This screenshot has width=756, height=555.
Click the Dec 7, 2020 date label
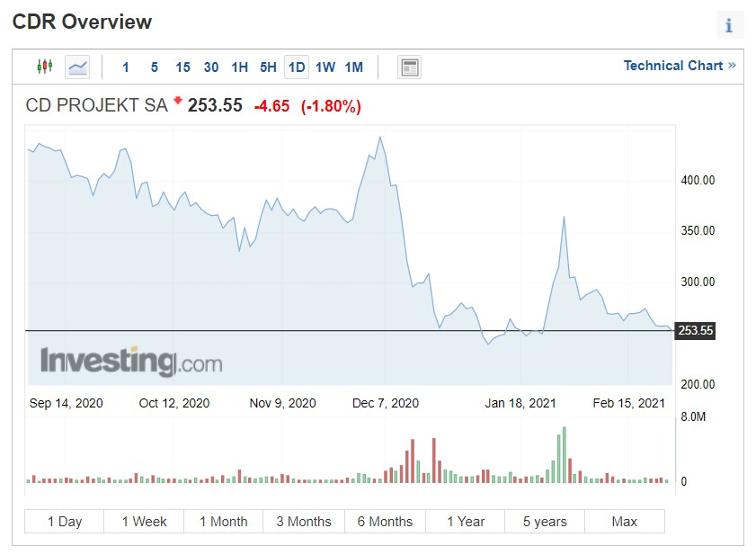(386, 403)
